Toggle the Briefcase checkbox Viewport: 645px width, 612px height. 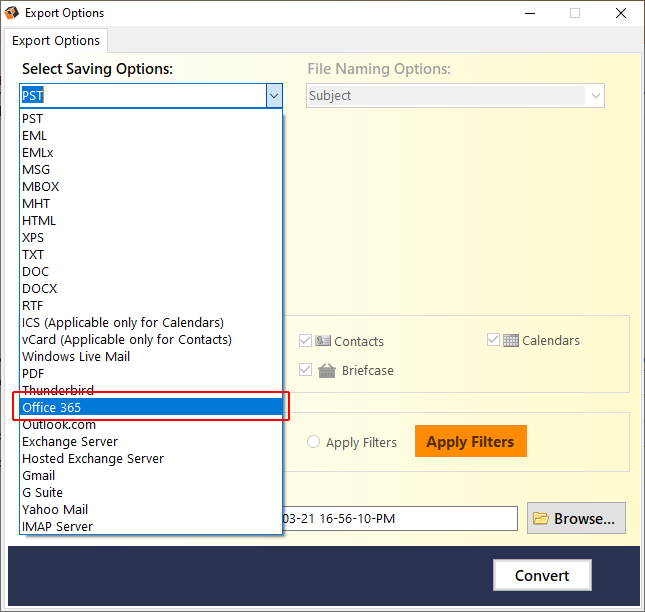click(x=305, y=370)
